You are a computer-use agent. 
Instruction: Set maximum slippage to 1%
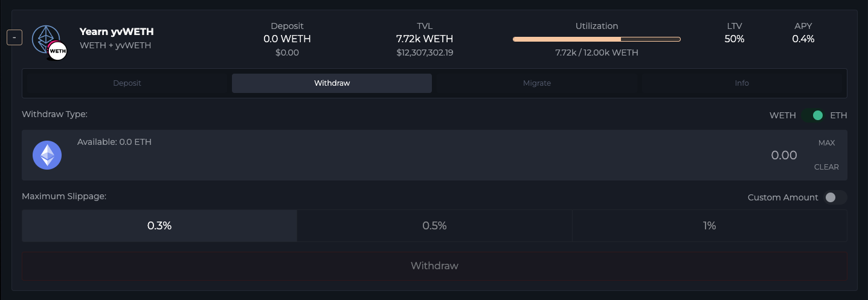pos(709,226)
